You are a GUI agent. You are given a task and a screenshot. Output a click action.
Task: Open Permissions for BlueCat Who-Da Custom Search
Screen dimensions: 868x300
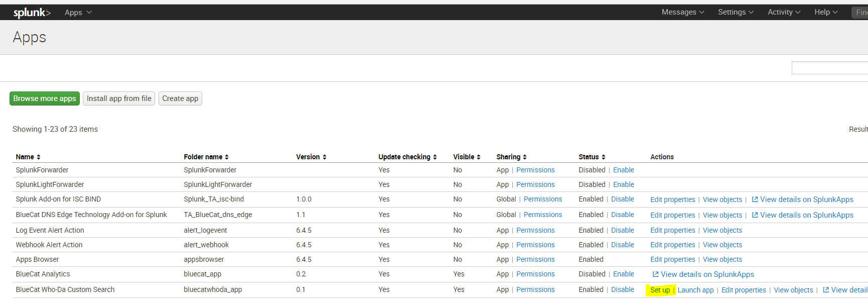(535, 289)
